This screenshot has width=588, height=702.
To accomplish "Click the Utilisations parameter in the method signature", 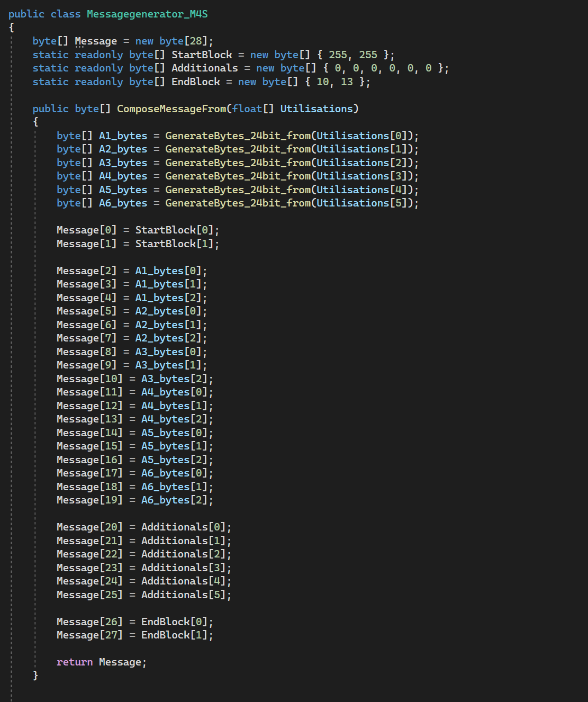I will [316, 109].
